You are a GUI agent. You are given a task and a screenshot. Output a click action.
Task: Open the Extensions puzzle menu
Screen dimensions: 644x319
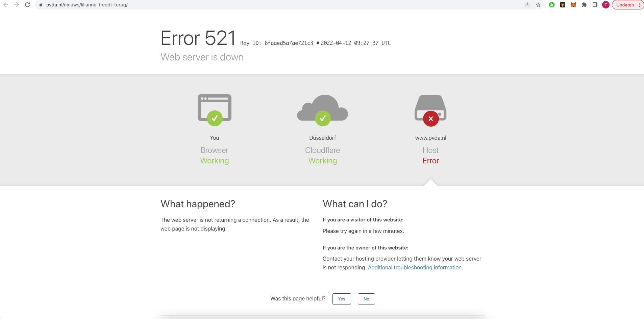coord(584,5)
